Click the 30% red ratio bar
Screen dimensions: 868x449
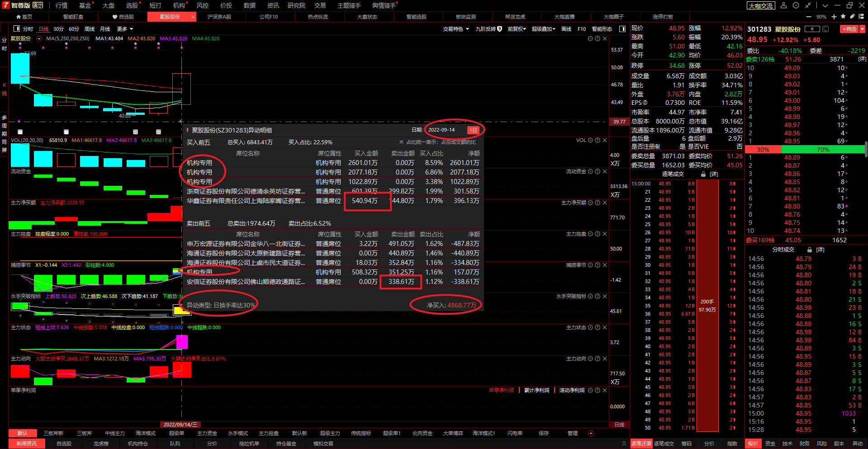763,150
